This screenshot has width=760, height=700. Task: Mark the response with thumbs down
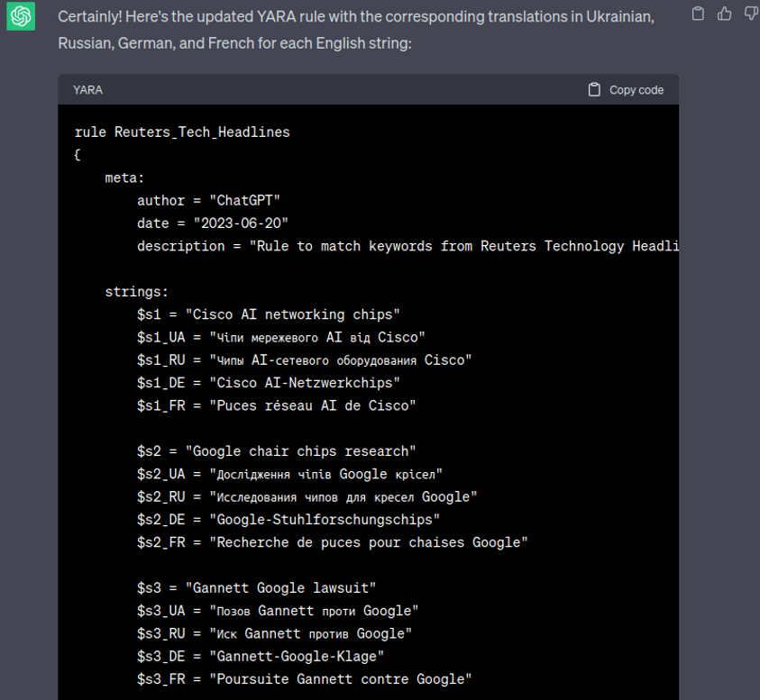[x=750, y=14]
